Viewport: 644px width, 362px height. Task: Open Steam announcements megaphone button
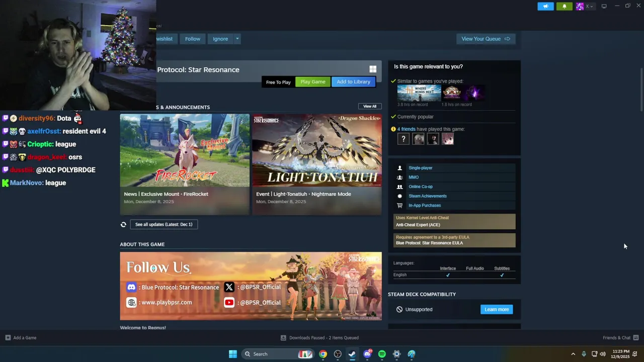point(545,7)
